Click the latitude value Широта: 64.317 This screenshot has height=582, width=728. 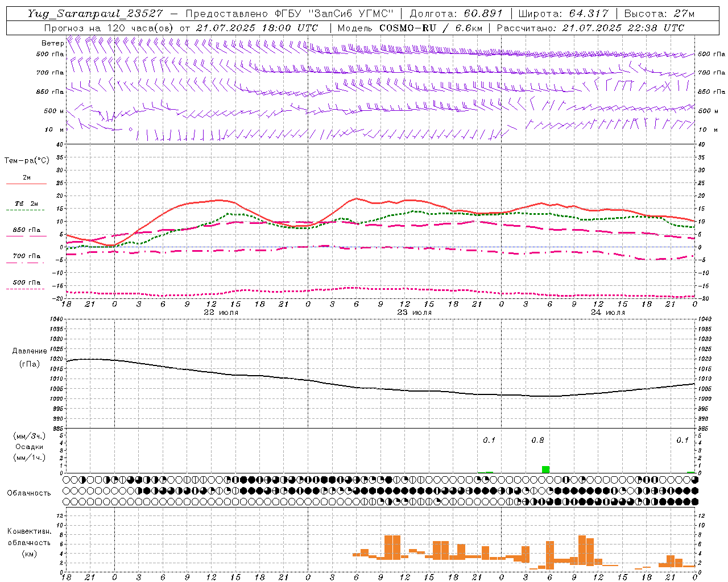coord(564,14)
